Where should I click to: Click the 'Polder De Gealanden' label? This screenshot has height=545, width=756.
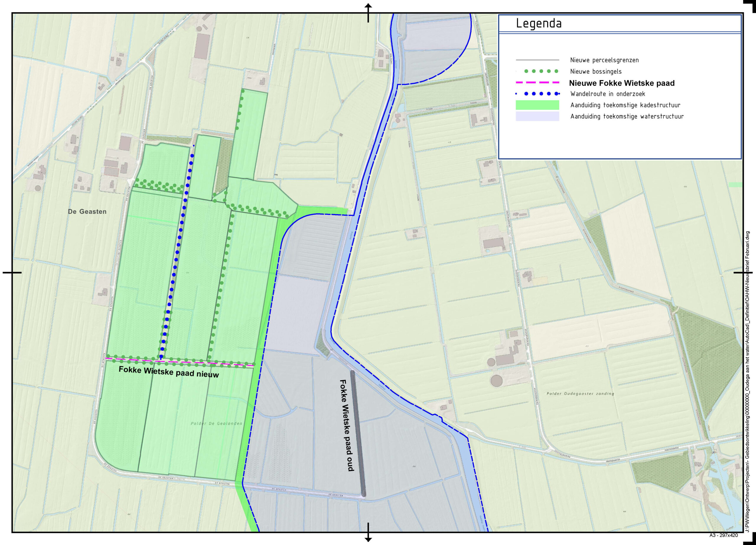(x=216, y=424)
